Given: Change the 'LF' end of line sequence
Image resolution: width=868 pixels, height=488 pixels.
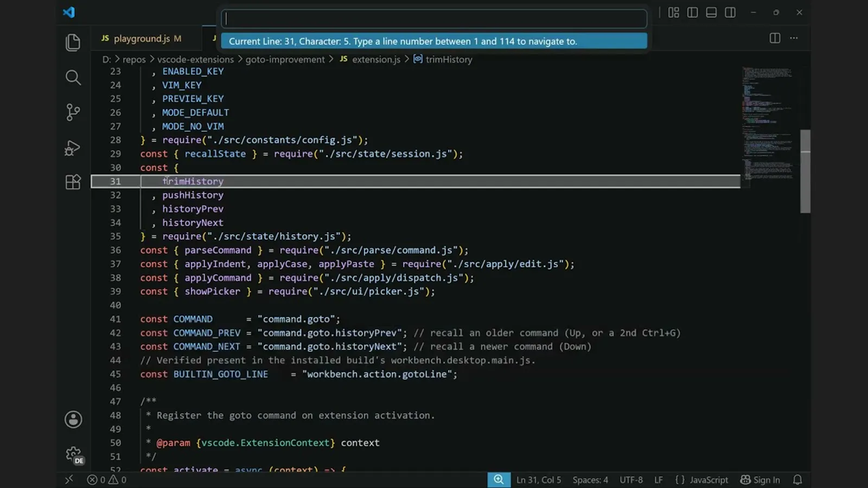Looking at the screenshot, I should point(658,480).
